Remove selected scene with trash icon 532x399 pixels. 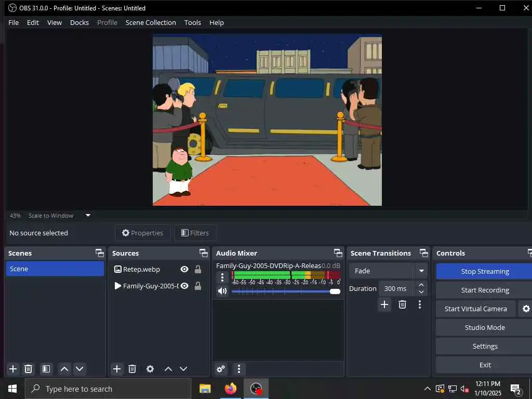[29, 369]
